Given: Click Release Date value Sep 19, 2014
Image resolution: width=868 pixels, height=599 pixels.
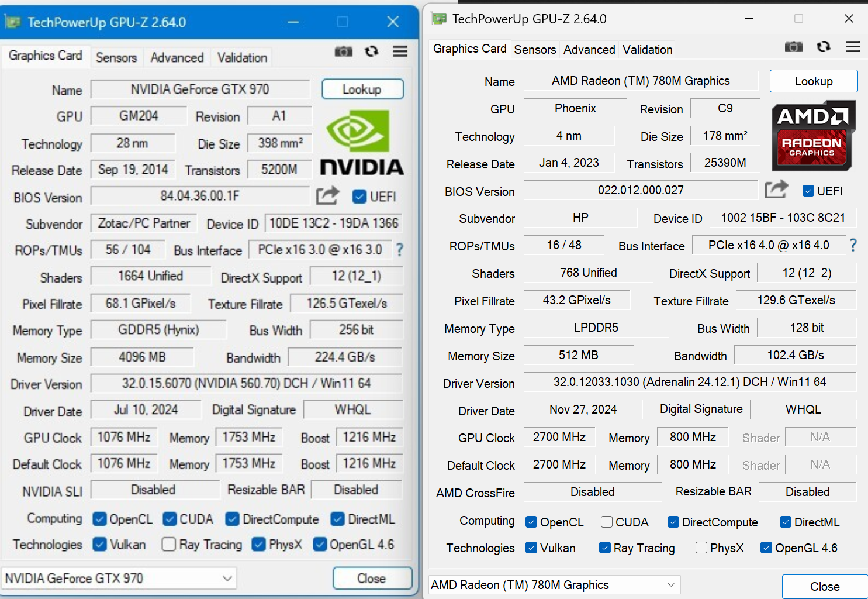Looking at the screenshot, I should point(133,170).
